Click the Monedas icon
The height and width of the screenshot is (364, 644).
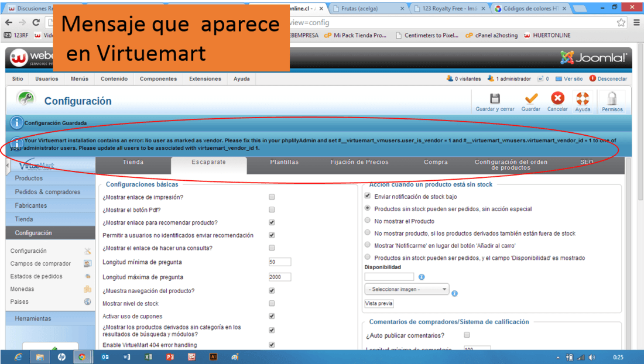click(87, 289)
